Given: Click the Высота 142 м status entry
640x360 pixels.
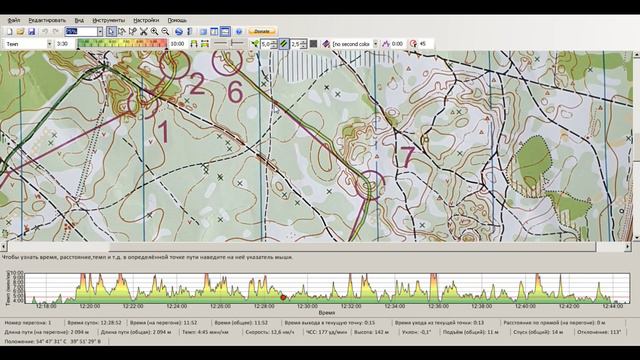Looking at the screenshot, I should [x=371, y=332].
